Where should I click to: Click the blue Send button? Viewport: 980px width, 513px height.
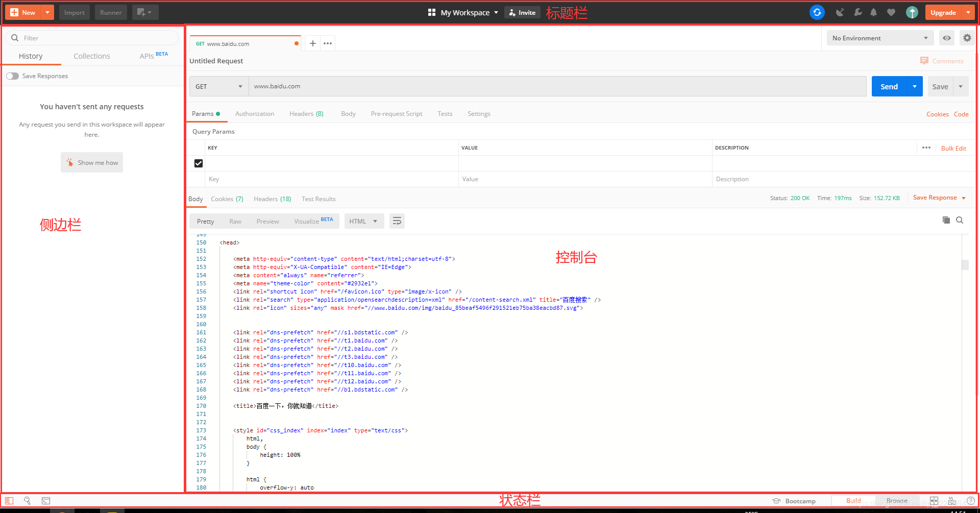(x=889, y=86)
